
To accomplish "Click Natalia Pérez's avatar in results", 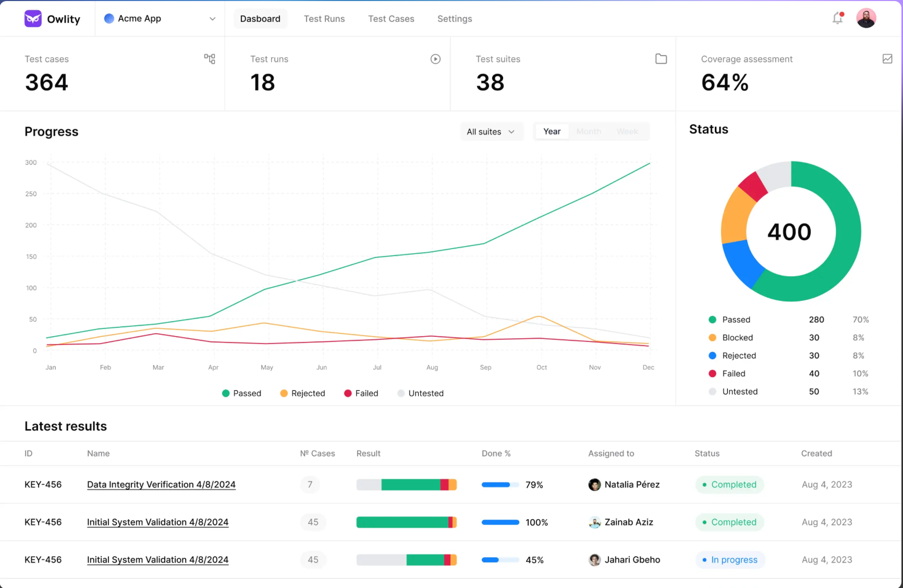I will click(594, 485).
